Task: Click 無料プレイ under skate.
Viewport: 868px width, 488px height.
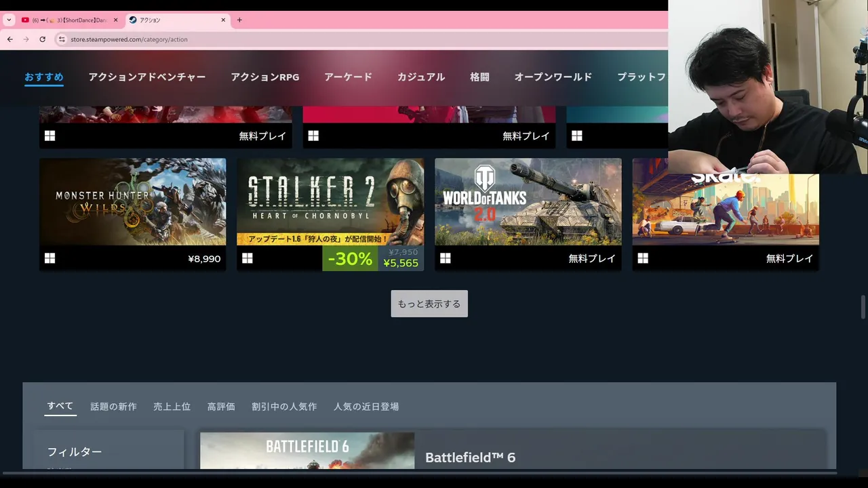Action: (789, 259)
